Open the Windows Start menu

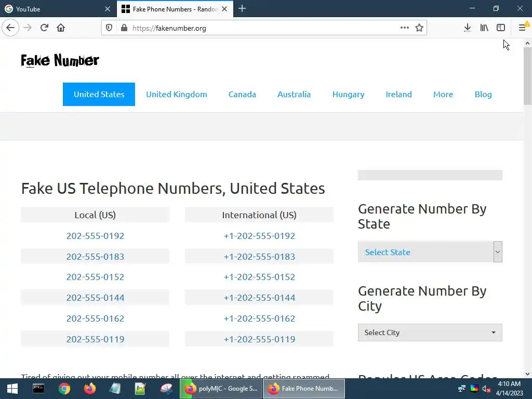(x=12, y=389)
